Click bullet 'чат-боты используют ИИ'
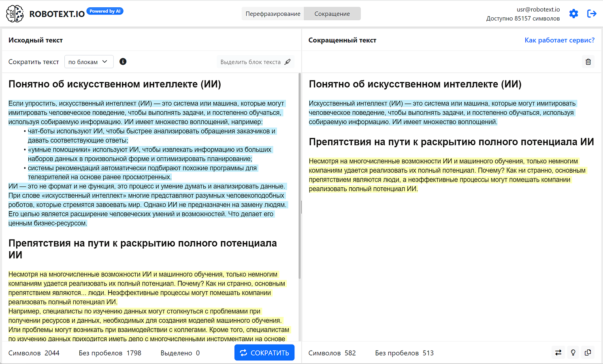The image size is (603, 364). coord(151,136)
